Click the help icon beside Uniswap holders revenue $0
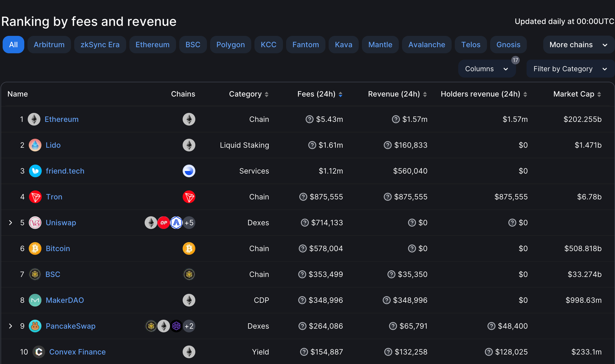Viewport: 615px width, 364px height. coord(512,223)
